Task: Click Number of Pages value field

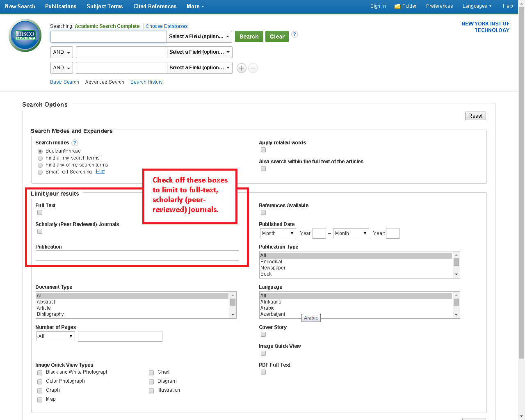Action: tap(120, 336)
